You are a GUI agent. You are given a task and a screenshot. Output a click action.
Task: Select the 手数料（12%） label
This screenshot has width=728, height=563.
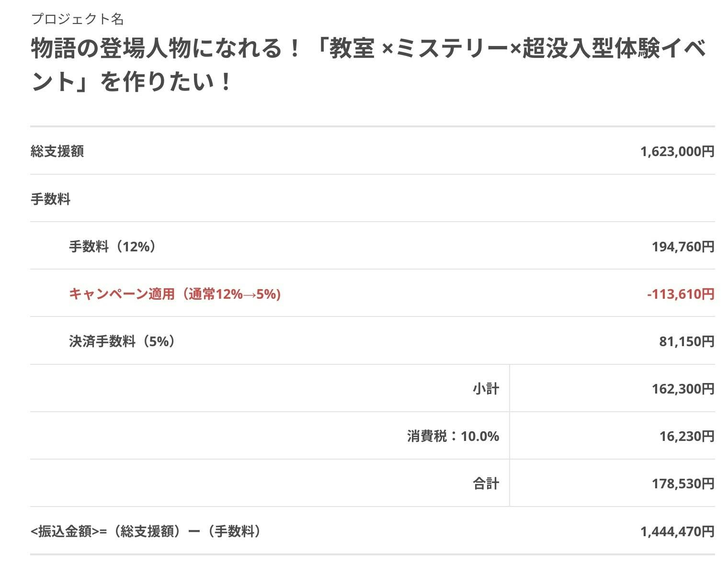pos(113,247)
